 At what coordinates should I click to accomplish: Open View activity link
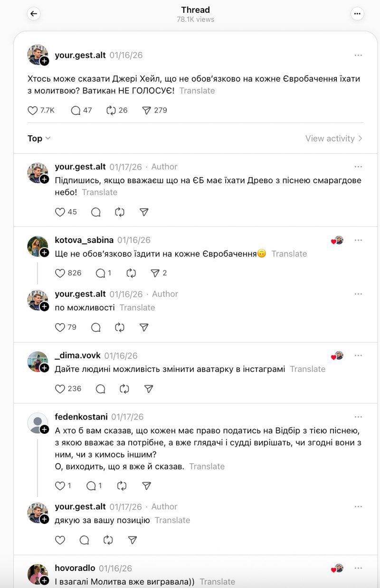pyautogui.click(x=334, y=139)
